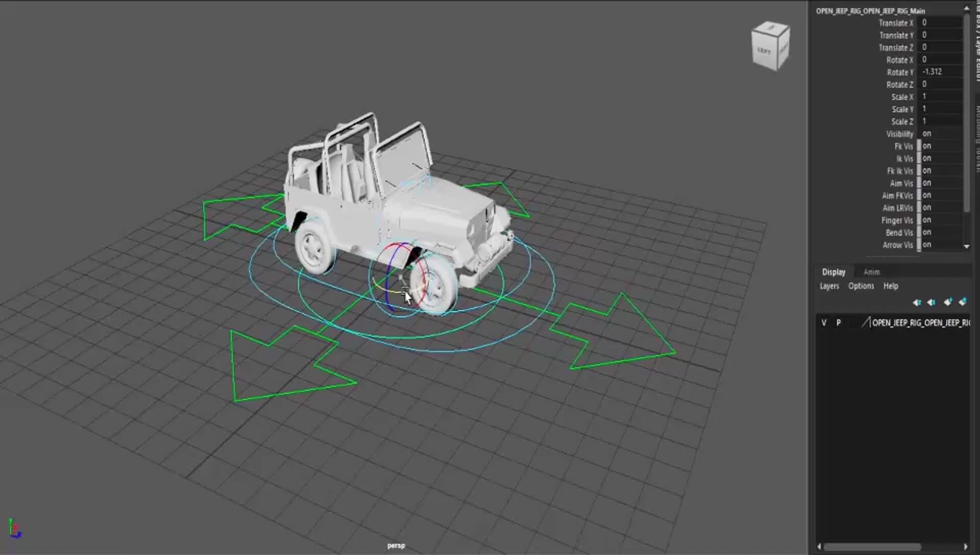The image size is (980, 555).
Task: Toggle the V visibility box for OPEN_JEEP_RIG layer
Action: (824, 323)
